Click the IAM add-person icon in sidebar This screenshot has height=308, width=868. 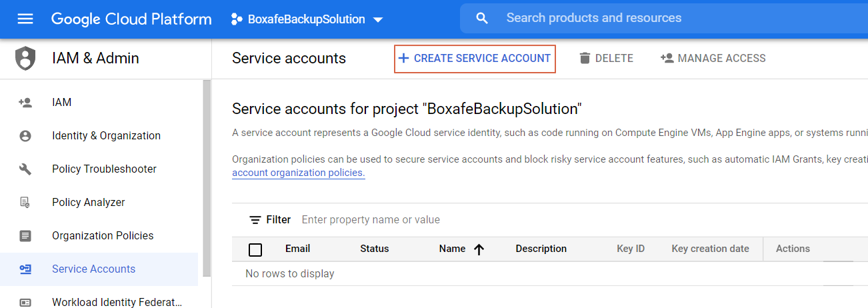[x=25, y=103]
